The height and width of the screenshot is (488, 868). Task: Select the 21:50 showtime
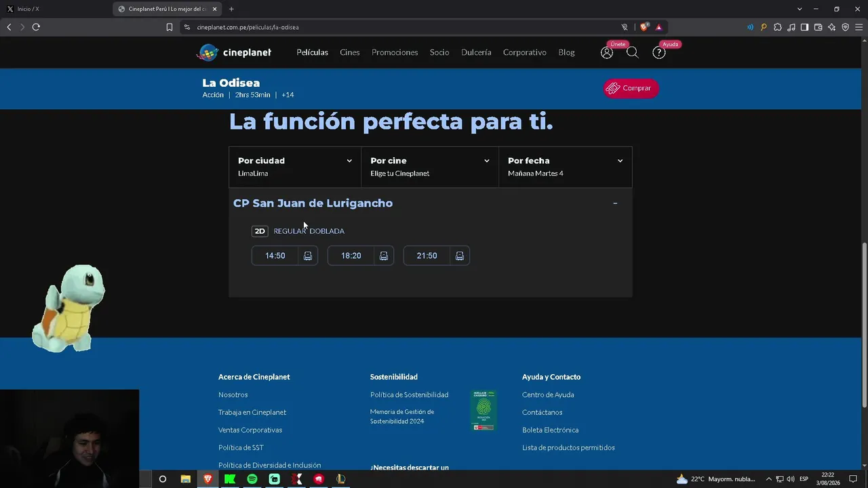tap(427, 256)
